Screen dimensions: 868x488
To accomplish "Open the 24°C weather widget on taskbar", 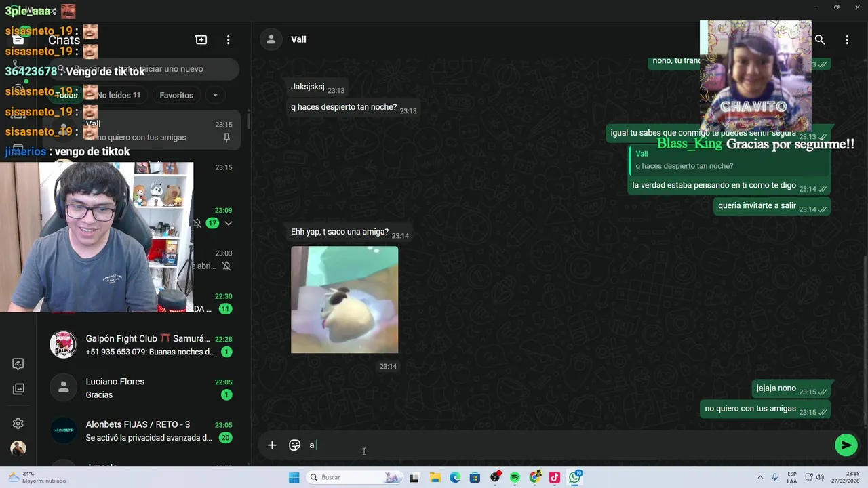I will click(37, 478).
